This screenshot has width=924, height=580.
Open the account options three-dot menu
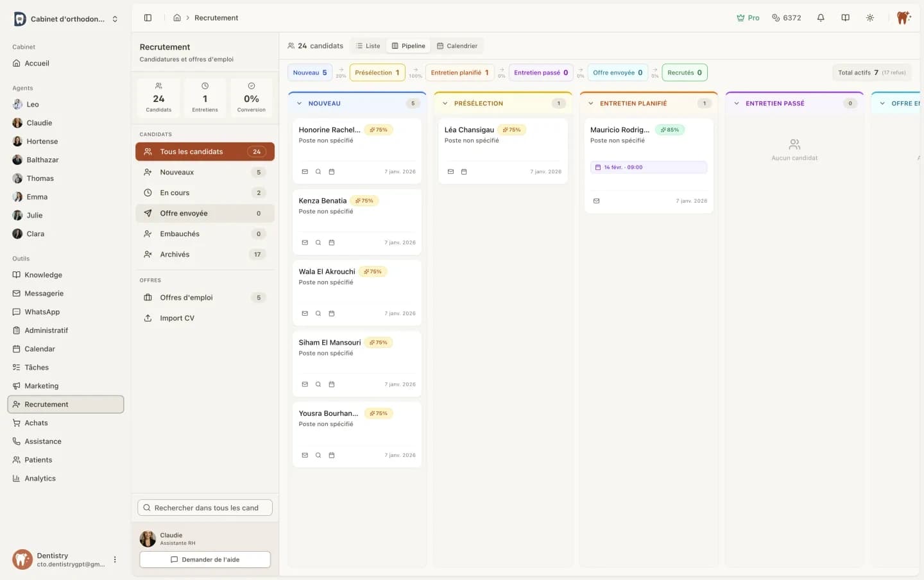(x=115, y=559)
